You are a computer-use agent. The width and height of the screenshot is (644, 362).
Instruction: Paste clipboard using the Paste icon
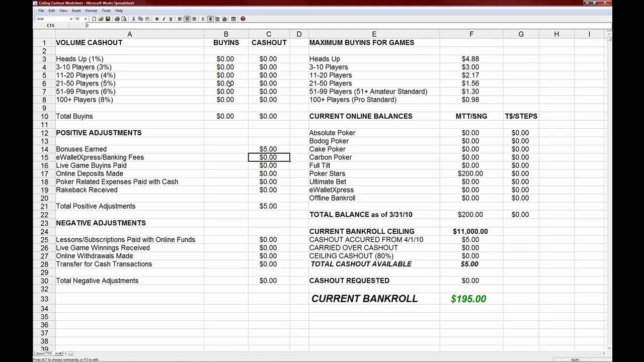pos(147,19)
